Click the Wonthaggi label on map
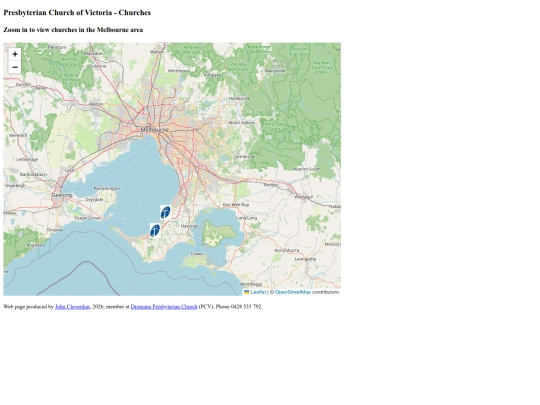The image size is (540, 405). [251, 284]
